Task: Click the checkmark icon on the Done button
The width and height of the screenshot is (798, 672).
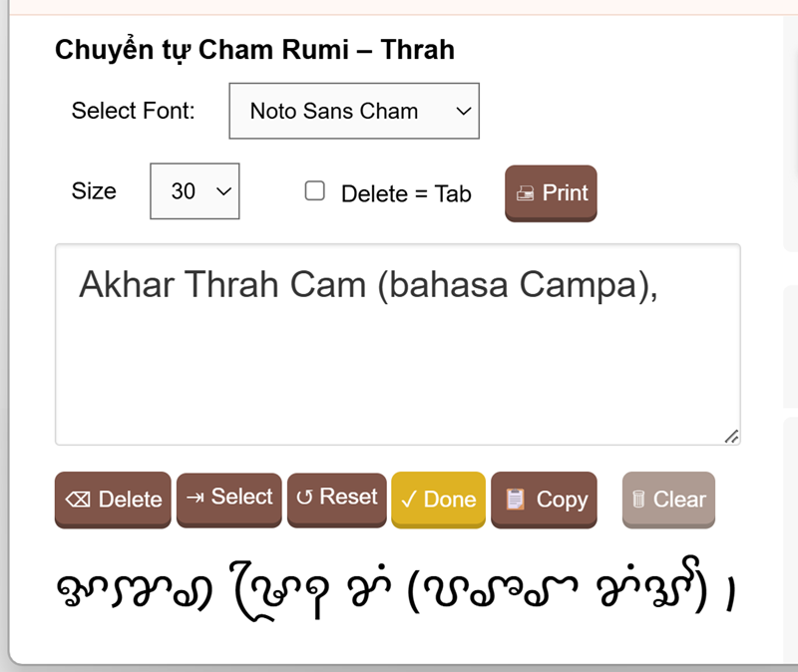Action: click(x=408, y=500)
